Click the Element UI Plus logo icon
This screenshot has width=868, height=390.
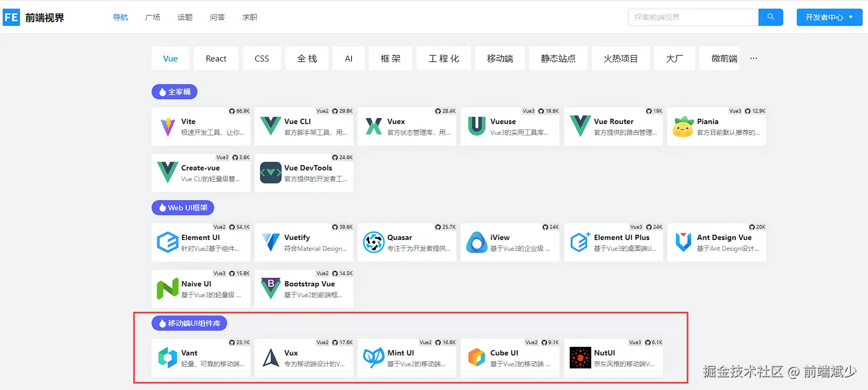click(x=580, y=242)
